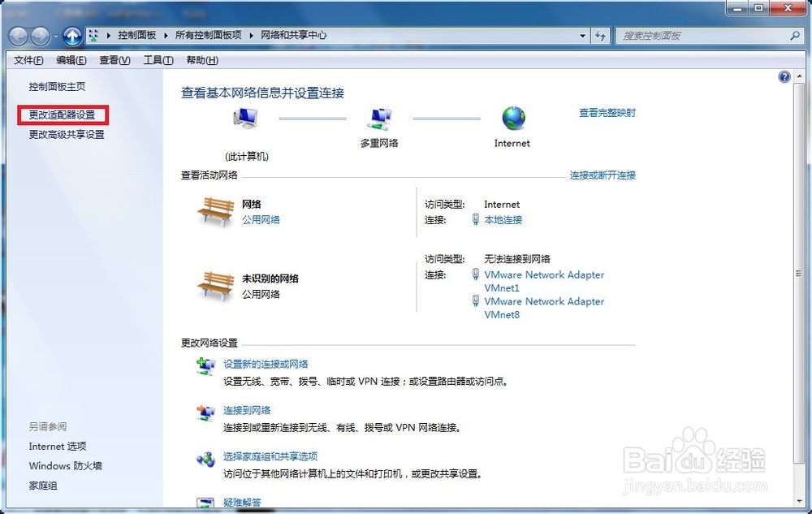Open 疑难解答 using its shield icon

tap(205, 502)
